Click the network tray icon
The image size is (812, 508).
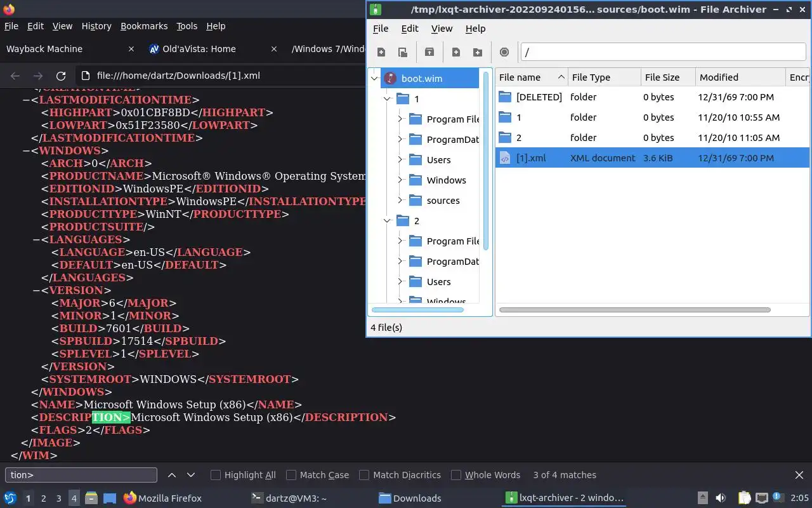[x=762, y=498]
